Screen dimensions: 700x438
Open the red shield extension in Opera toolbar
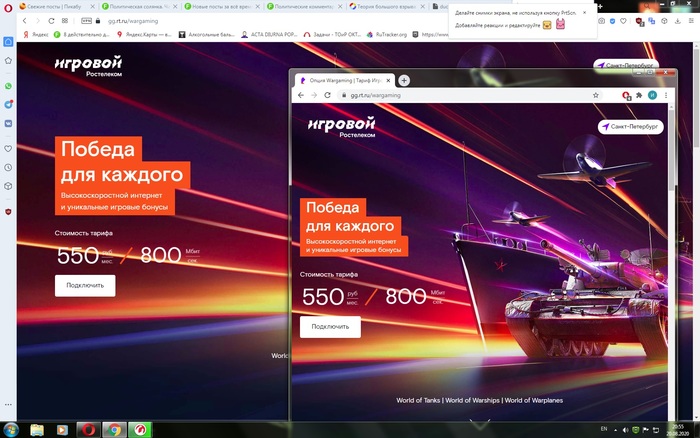click(640, 21)
